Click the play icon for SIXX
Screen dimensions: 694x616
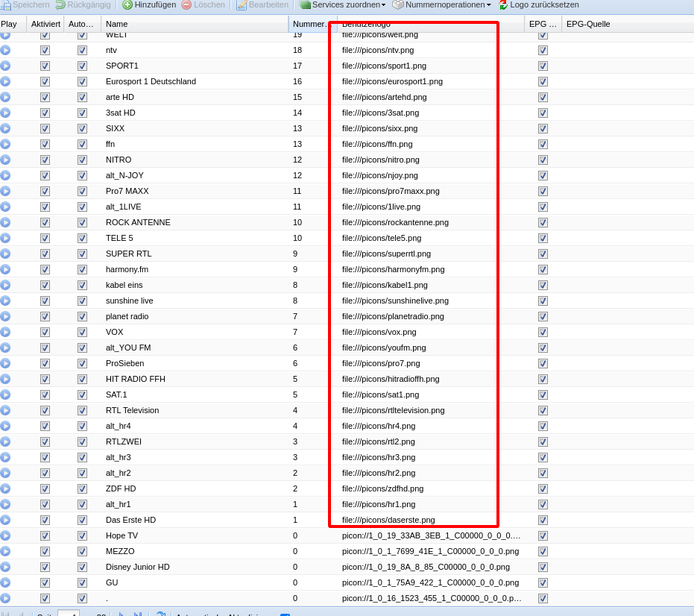click(5, 128)
